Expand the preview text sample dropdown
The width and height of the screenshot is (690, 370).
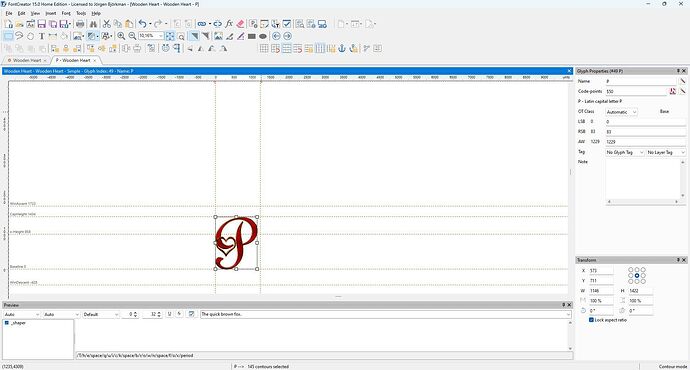[568, 315]
